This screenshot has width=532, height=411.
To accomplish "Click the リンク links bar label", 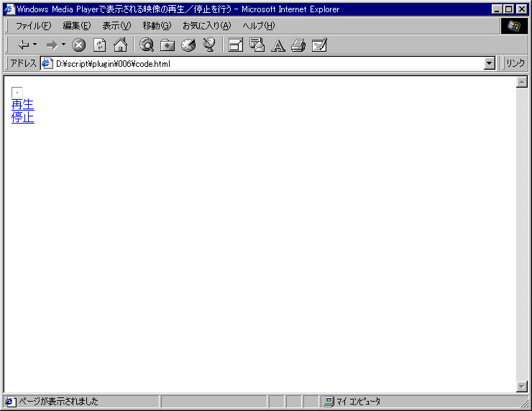I will coord(515,63).
